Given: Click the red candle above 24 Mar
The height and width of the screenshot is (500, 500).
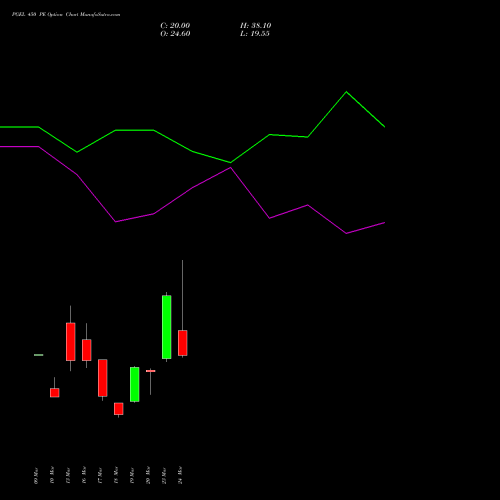Looking at the screenshot, I should 183,343.
